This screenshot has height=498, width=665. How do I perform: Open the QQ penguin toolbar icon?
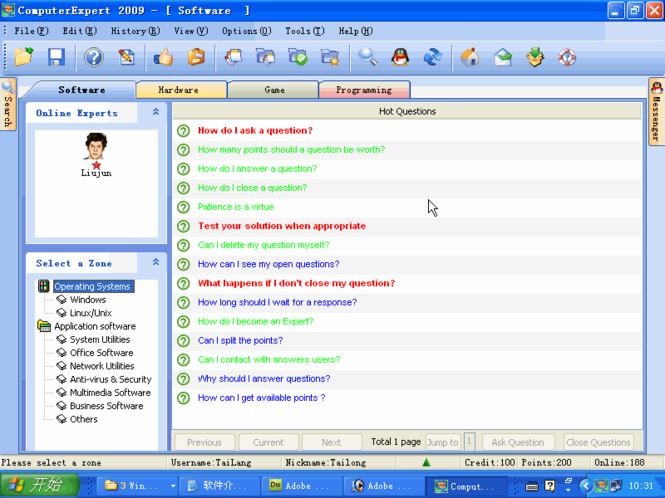tap(400, 58)
